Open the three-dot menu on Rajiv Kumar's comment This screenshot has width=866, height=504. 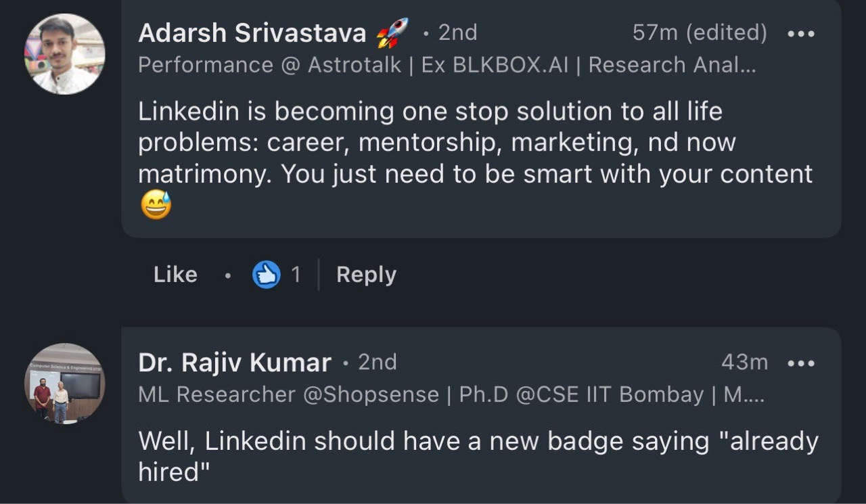pyautogui.click(x=801, y=363)
